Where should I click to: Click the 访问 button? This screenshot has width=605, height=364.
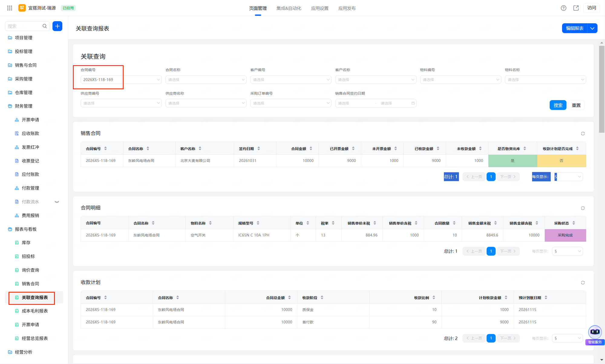coord(592,8)
